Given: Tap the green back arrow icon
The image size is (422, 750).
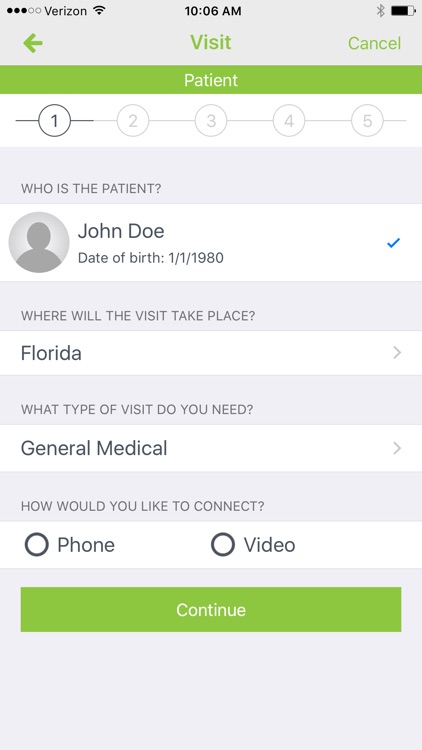Looking at the screenshot, I should click(33, 44).
